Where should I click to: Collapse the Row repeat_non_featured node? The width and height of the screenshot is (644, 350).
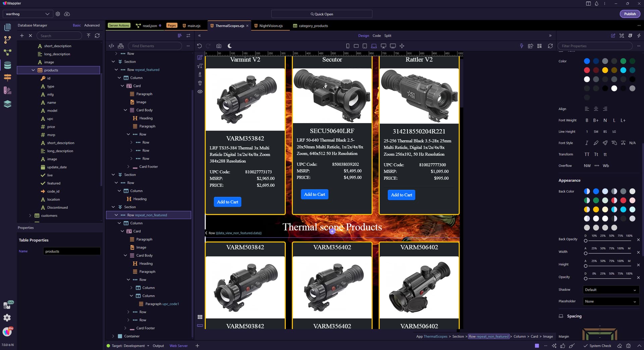point(116,215)
